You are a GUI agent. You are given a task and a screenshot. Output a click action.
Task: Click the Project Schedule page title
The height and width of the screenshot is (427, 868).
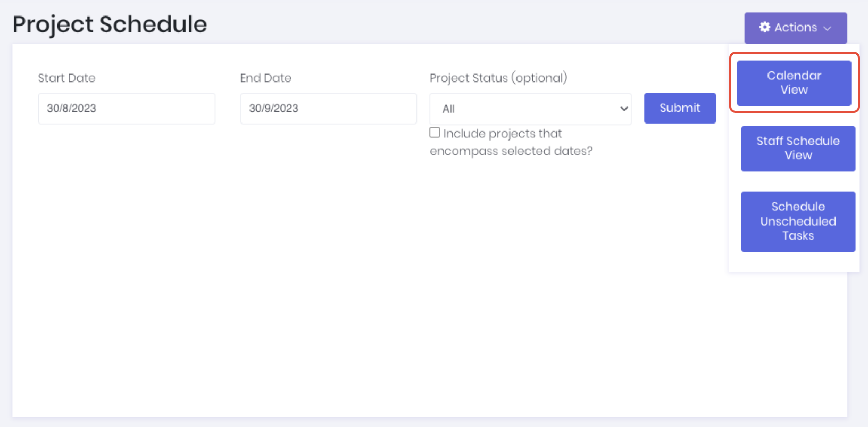click(110, 24)
